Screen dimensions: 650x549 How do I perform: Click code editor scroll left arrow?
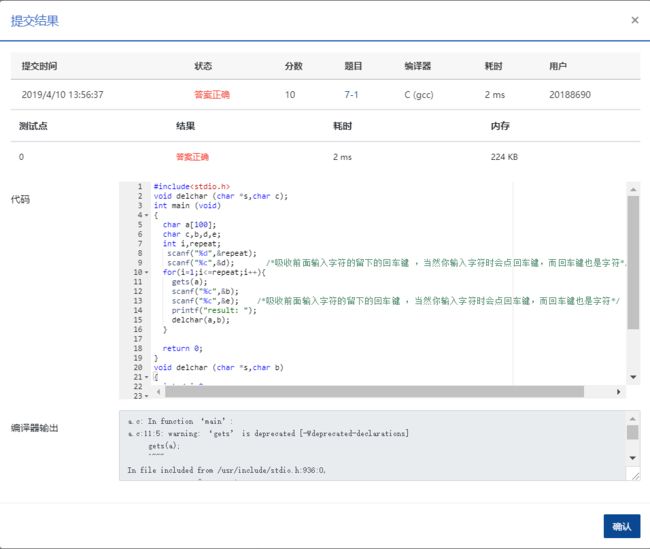pyautogui.click(x=158, y=391)
